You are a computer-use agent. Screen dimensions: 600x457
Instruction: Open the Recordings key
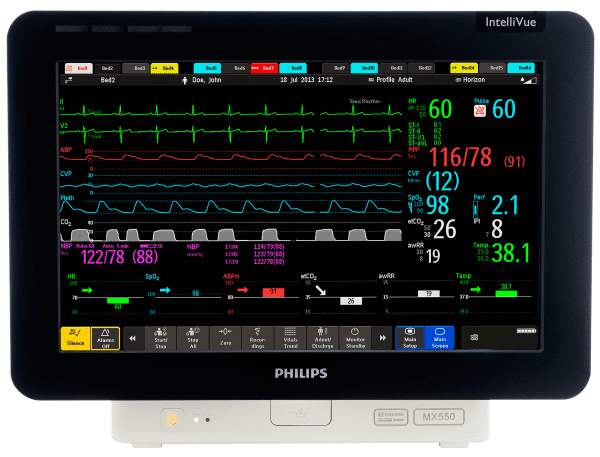point(258,338)
